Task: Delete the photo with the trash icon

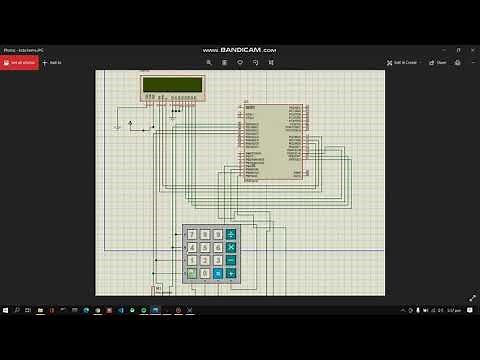Action: click(225, 63)
